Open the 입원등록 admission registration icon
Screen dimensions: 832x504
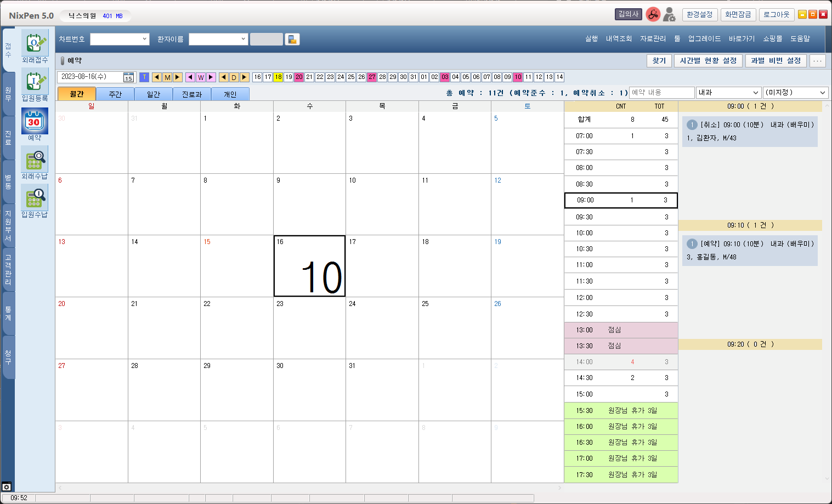point(35,81)
